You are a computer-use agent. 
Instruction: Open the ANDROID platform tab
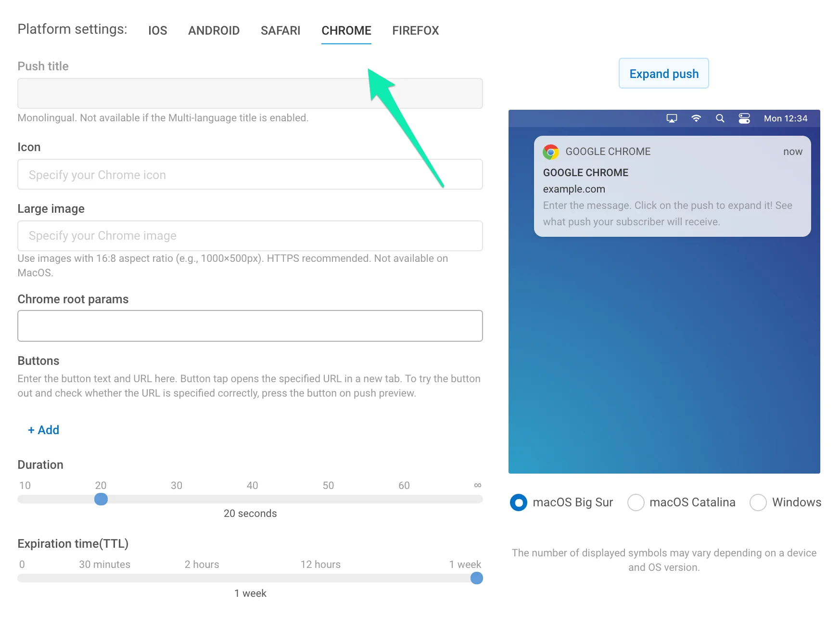214,31
